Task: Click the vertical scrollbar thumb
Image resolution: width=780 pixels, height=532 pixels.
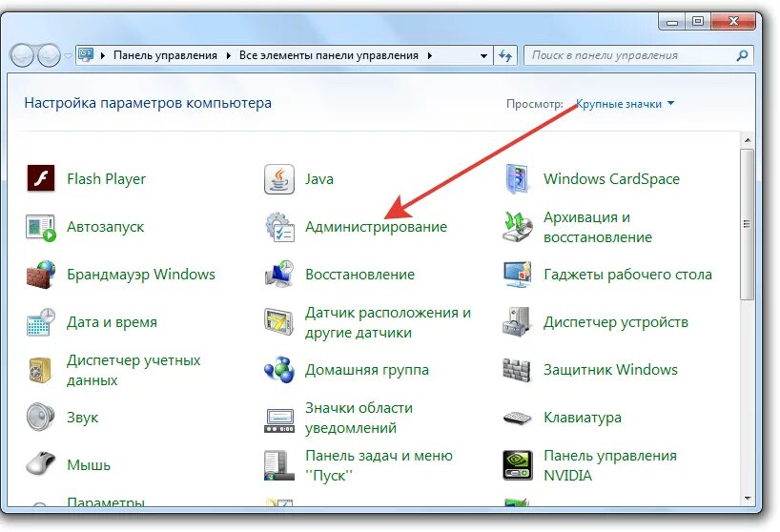Action: click(747, 224)
